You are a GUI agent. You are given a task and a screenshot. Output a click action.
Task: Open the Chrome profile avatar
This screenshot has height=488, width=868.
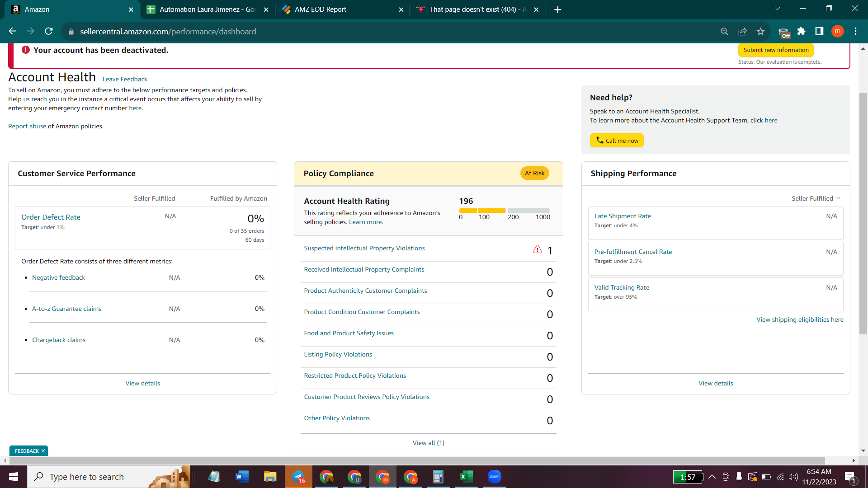pos(838,31)
